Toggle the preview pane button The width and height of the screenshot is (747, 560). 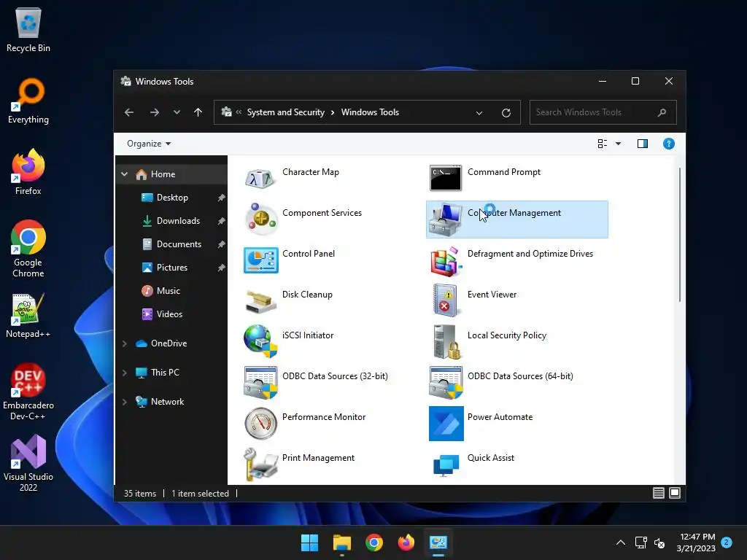coord(642,144)
